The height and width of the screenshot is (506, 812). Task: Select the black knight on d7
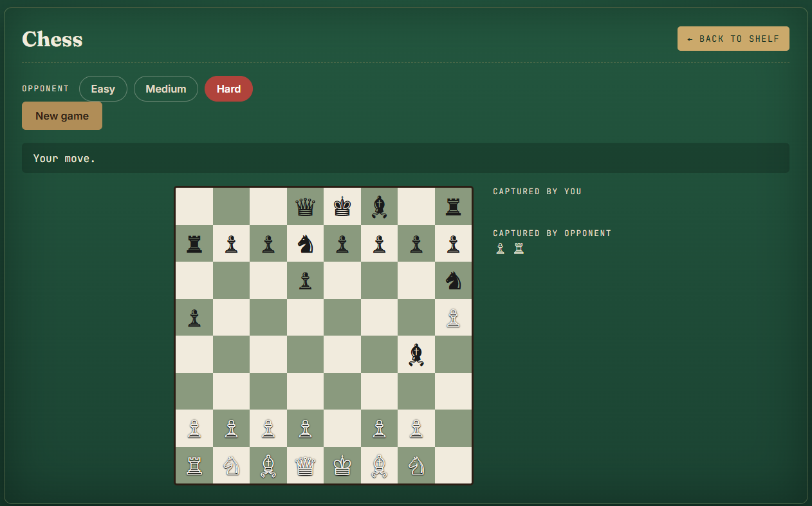point(305,244)
